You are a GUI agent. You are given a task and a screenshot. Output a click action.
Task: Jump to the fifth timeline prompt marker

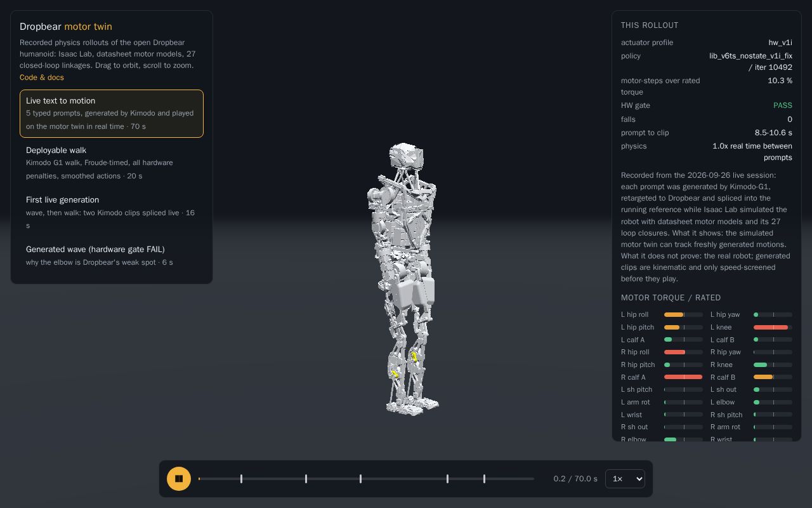coord(484,479)
